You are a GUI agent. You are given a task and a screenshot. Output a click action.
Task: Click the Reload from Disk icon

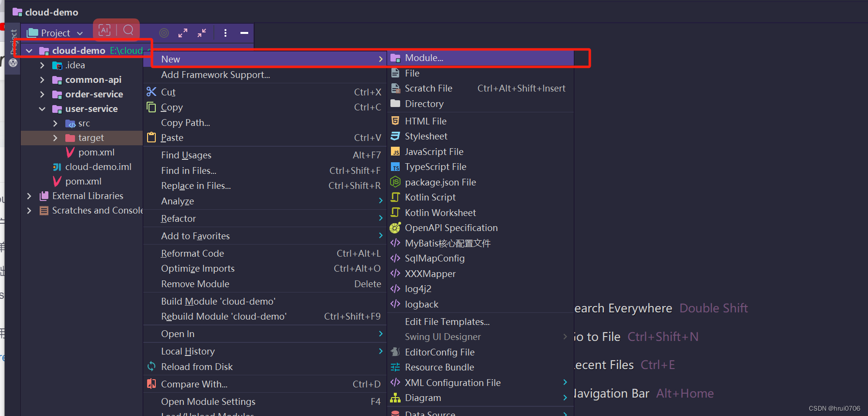pyautogui.click(x=151, y=366)
